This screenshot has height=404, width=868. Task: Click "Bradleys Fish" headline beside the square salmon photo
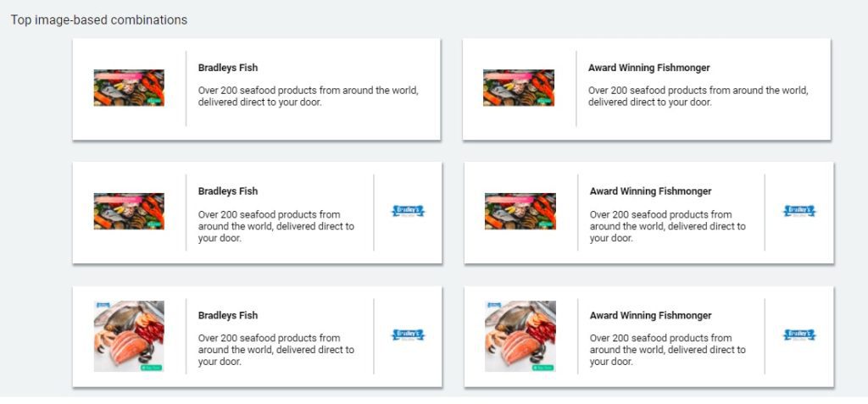coord(228,316)
